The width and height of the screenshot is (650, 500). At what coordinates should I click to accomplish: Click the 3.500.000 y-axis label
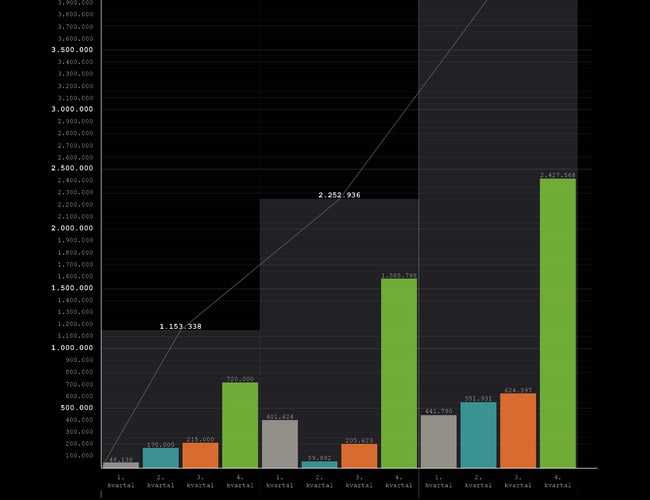[x=72, y=49]
